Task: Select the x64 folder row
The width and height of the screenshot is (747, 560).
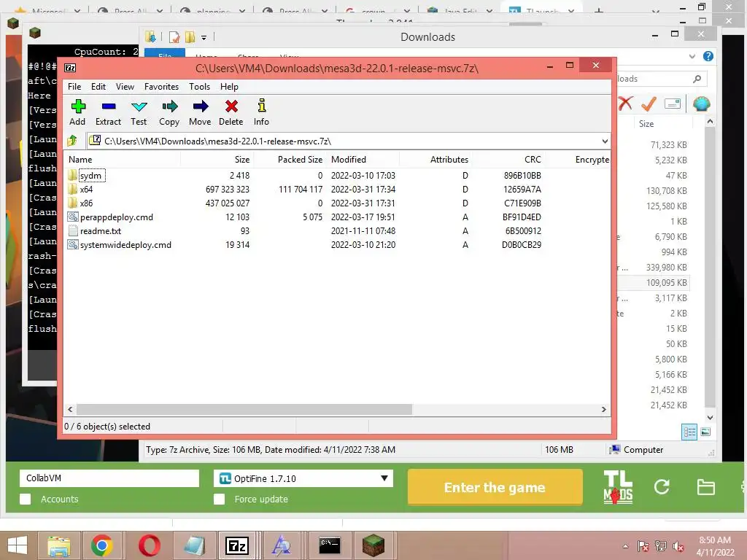Action: 86,189
